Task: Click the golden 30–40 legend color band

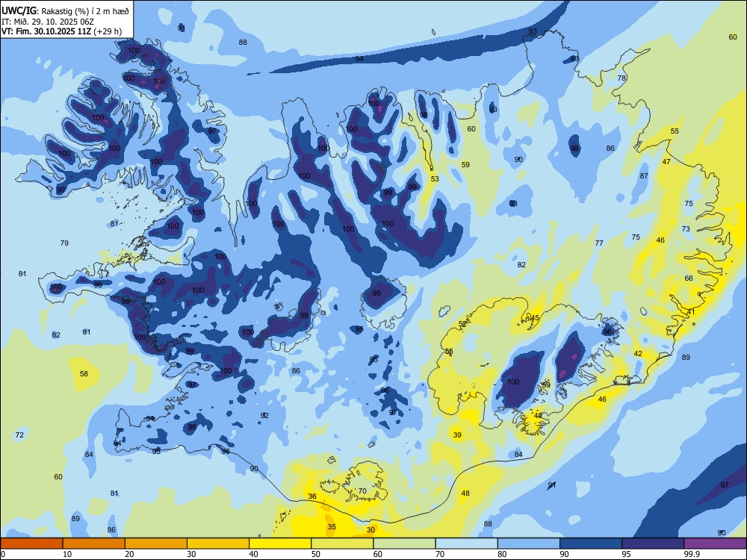Action: tap(218, 544)
